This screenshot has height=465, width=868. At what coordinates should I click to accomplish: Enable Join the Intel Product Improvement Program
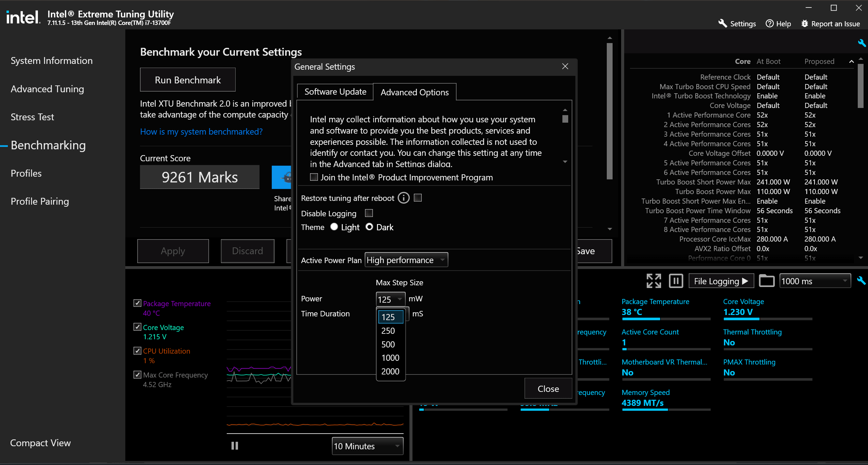coord(314,177)
